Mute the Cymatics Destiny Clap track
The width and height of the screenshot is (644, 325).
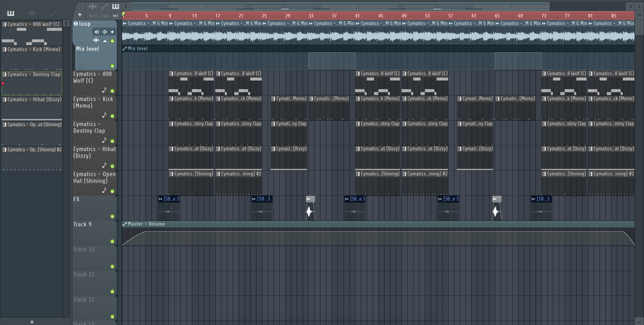[x=112, y=141]
